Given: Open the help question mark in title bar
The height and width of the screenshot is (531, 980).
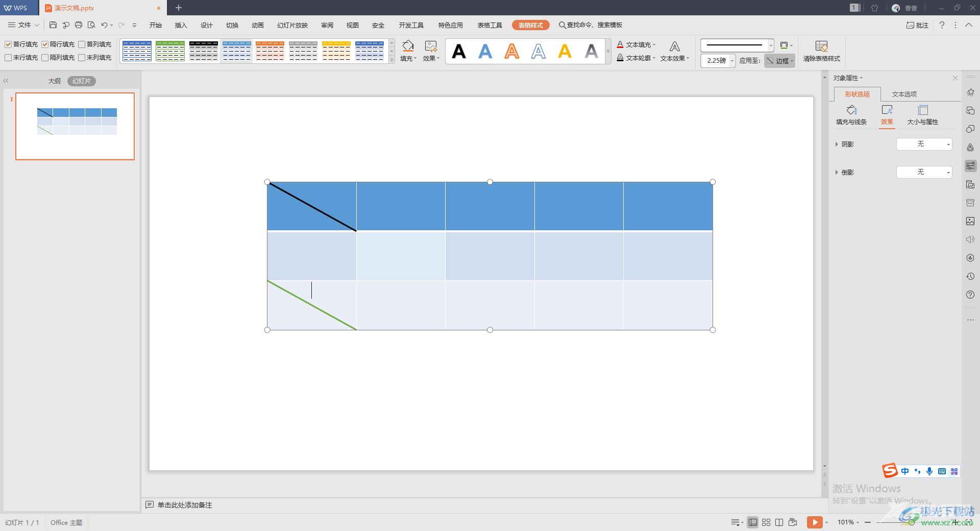Looking at the screenshot, I should pos(942,25).
